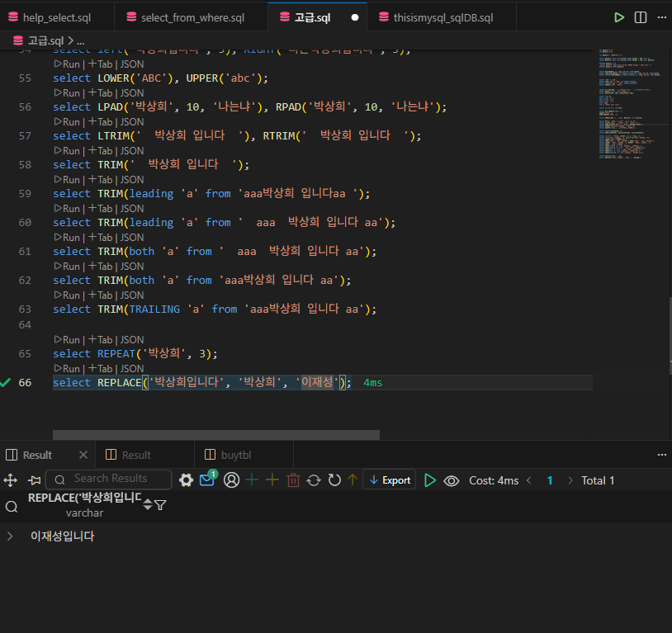The height and width of the screenshot is (633, 672).
Task: Split the editor with the split icon
Action: (x=641, y=17)
